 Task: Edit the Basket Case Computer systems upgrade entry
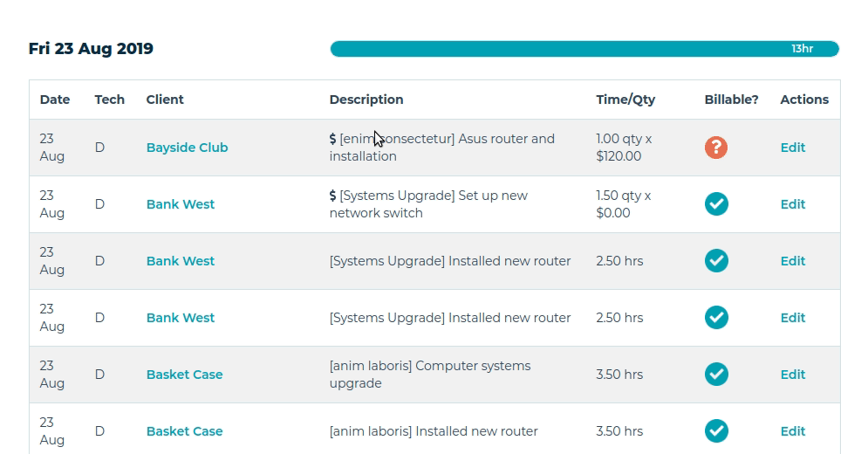pos(792,375)
